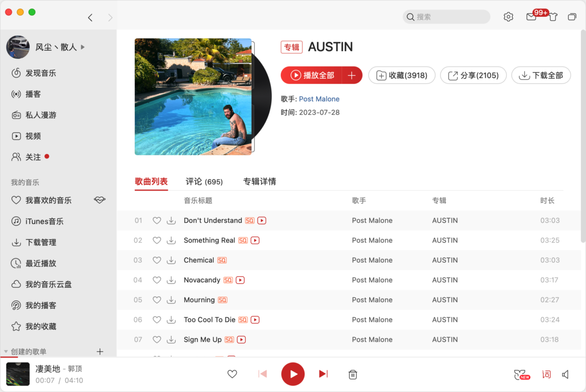586x392 pixels.
Task: Open the messages mail icon
Action: pos(531,17)
